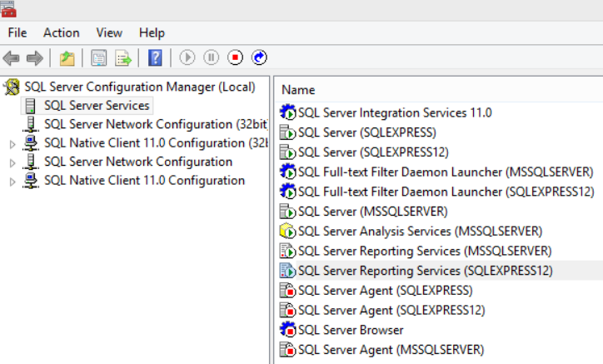Click the Native Client 11.0 (32bit) icon
The width and height of the screenshot is (603, 364).
pos(30,142)
